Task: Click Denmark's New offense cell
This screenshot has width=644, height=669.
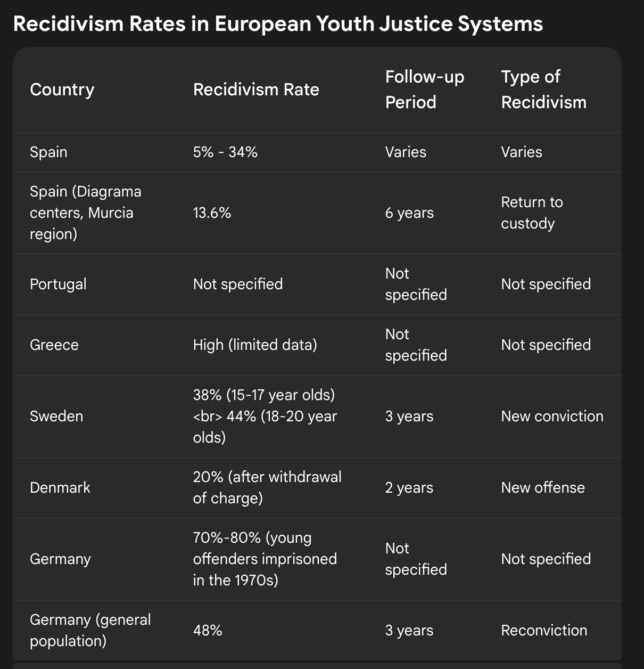Action: 542,487
